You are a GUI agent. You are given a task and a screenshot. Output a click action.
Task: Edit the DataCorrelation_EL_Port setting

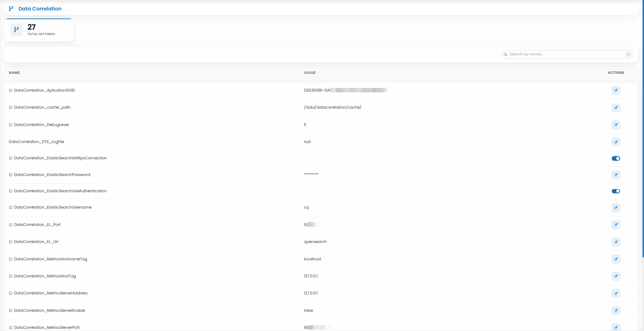pyautogui.click(x=616, y=225)
